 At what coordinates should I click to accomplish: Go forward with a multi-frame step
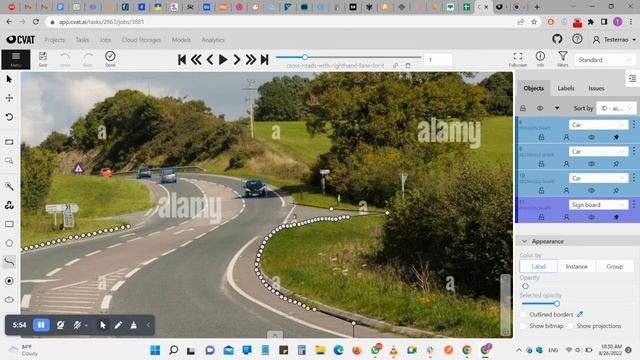[251, 60]
